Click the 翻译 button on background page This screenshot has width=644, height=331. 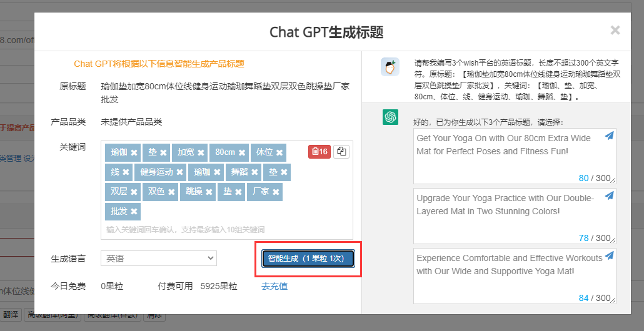click(x=11, y=315)
